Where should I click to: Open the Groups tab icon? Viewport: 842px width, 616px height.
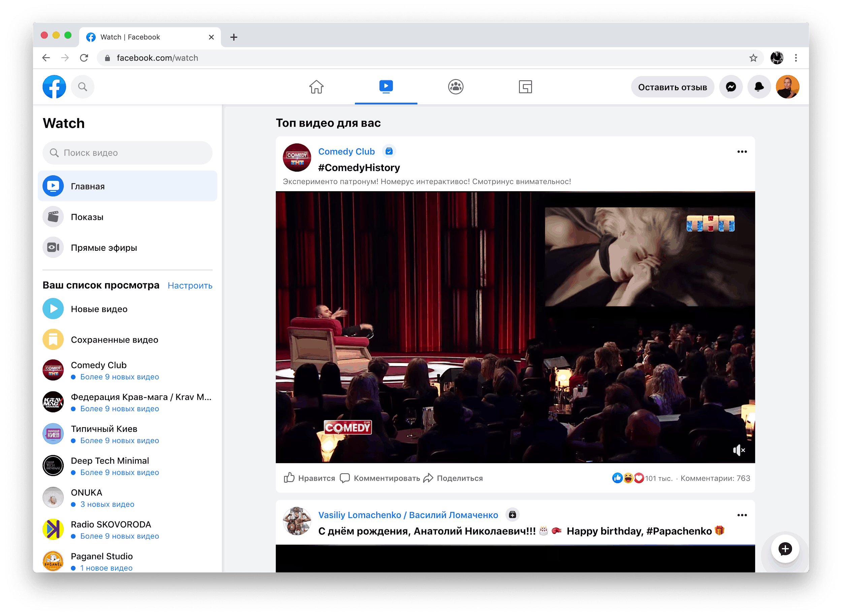455,87
